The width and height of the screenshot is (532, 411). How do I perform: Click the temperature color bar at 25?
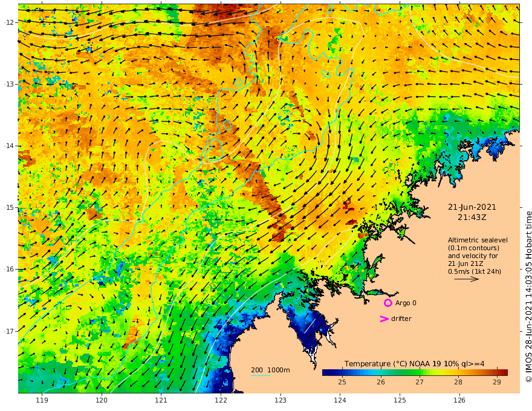coord(342,372)
